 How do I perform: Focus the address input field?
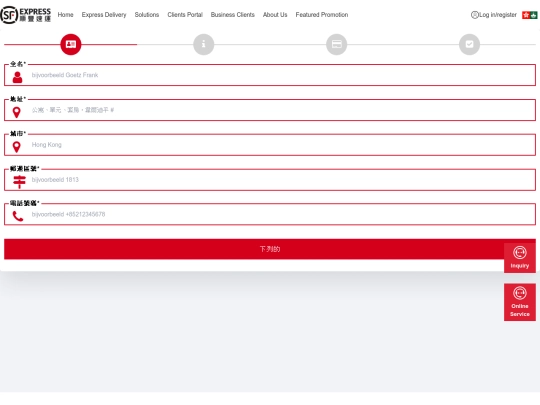pos(270,110)
